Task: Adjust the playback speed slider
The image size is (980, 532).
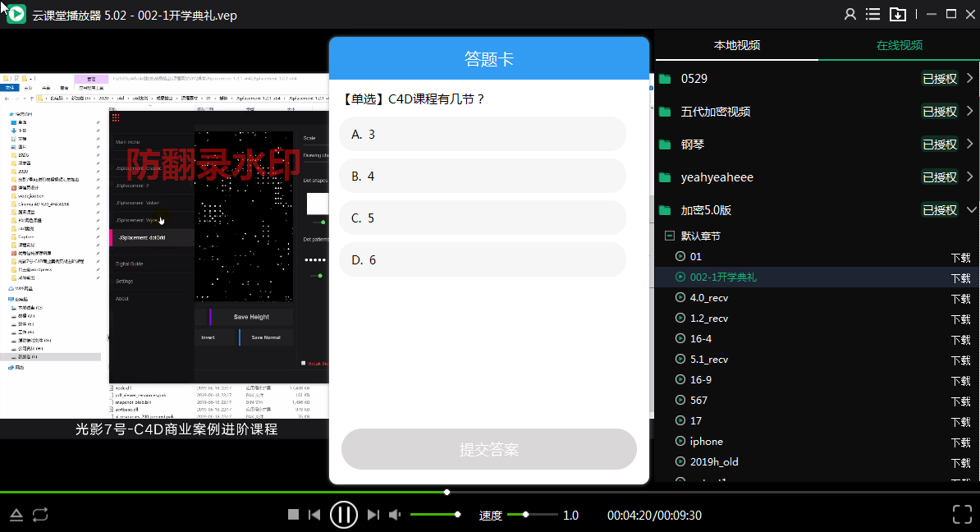Action: (x=525, y=515)
